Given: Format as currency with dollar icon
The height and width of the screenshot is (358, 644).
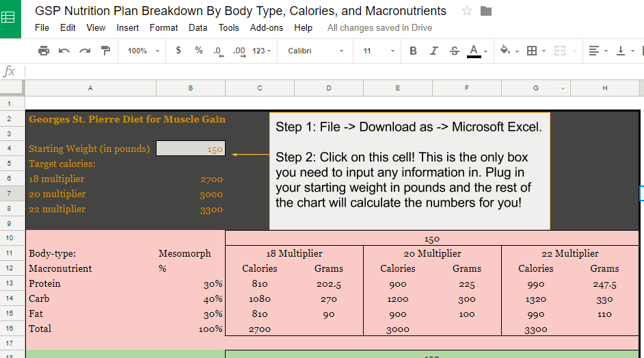Looking at the screenshot, I should [x=178, y=51].
